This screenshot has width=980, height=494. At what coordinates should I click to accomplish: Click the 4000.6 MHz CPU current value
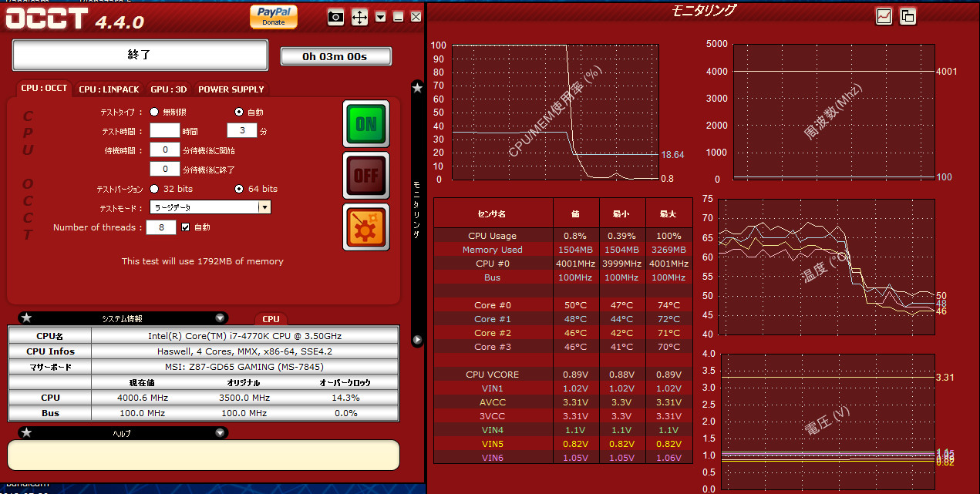pos(142,398)
